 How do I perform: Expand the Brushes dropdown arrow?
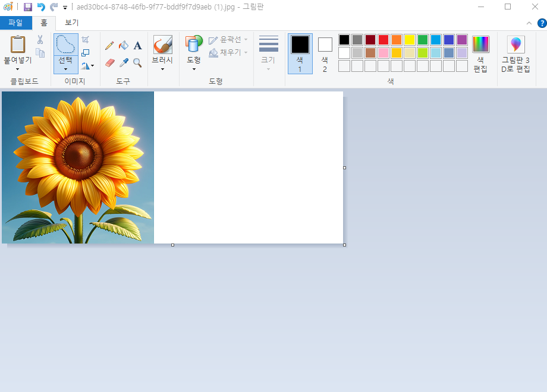coord(162,69)
